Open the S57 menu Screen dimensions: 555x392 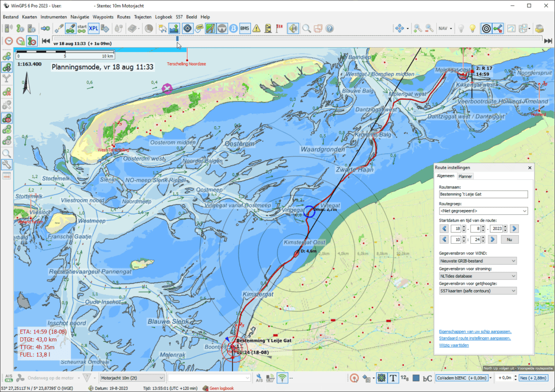coord(179,17)
